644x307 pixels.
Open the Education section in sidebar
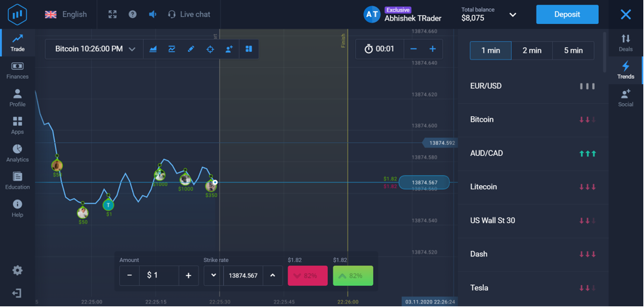point(17,181)
